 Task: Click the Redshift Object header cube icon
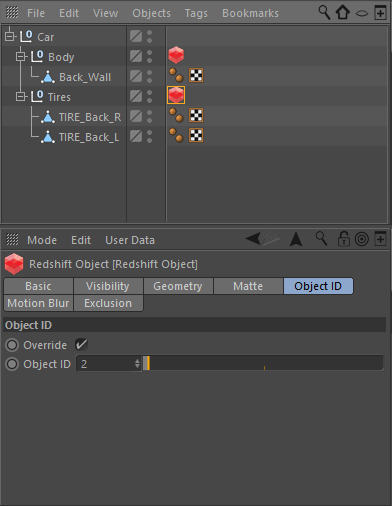(14, 264)
